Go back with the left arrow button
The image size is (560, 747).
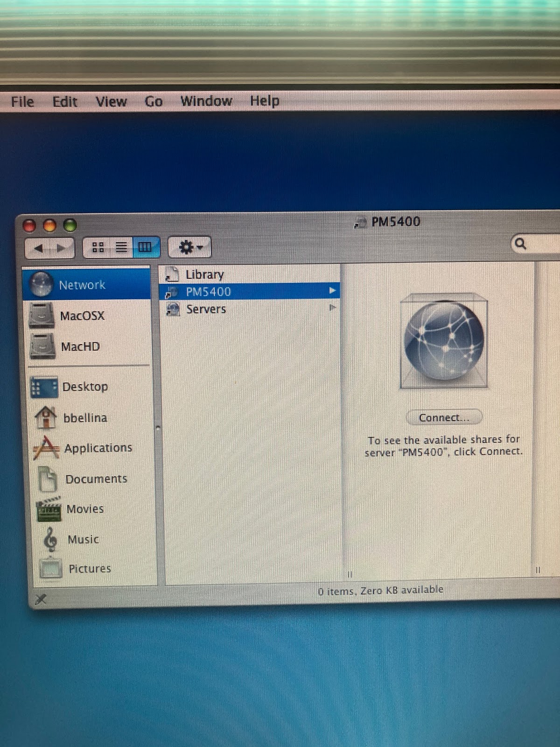[x=38, y=248]
